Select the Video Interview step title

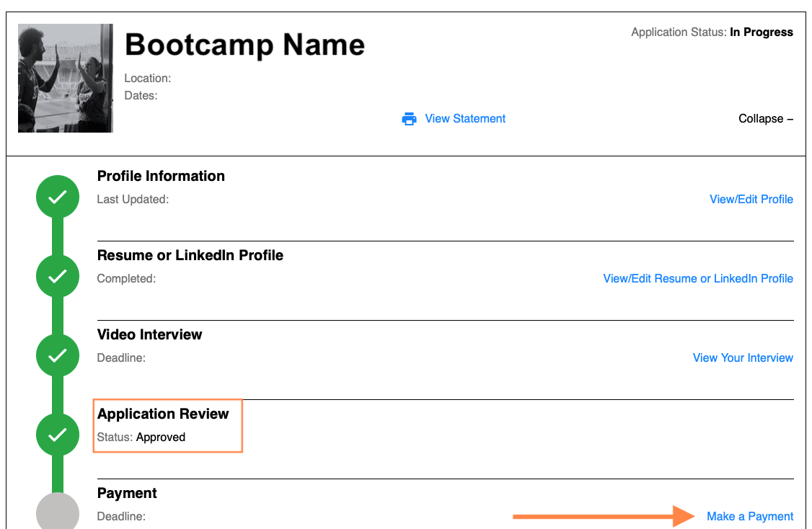tap(149, 335)
